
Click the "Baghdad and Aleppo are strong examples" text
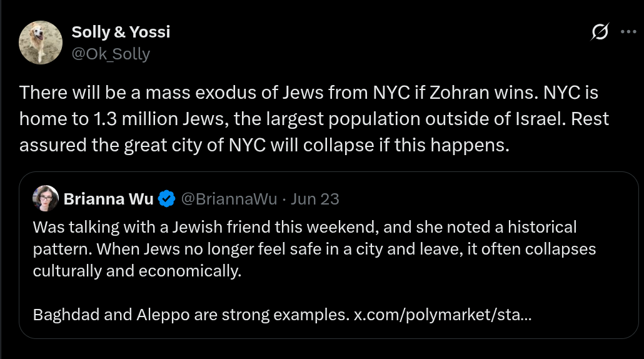pyautogui.click(x=190, y=315)
